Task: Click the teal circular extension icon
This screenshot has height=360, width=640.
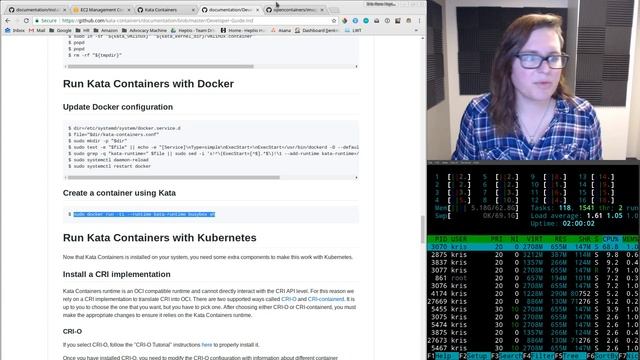Action: point(366,20)
